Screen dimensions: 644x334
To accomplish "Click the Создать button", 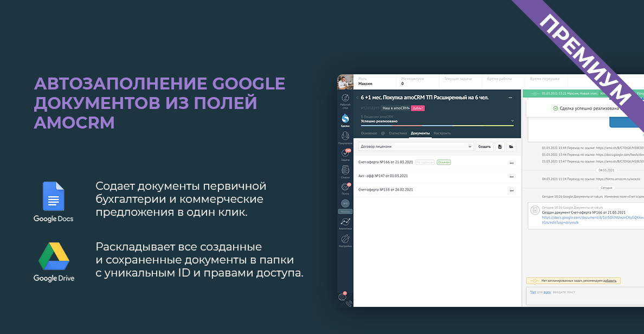I will coord(485,146).
